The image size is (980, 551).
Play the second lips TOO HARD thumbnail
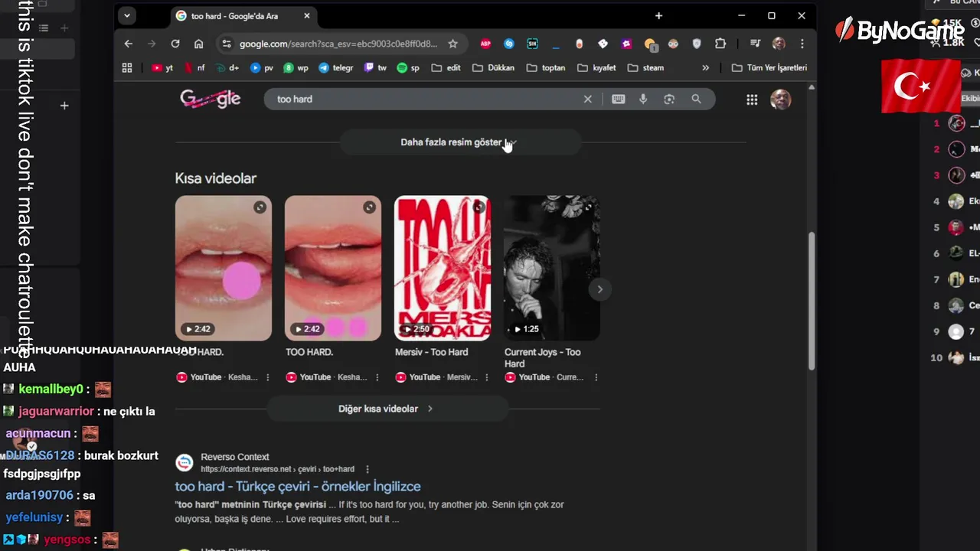(x=333, y=268)
